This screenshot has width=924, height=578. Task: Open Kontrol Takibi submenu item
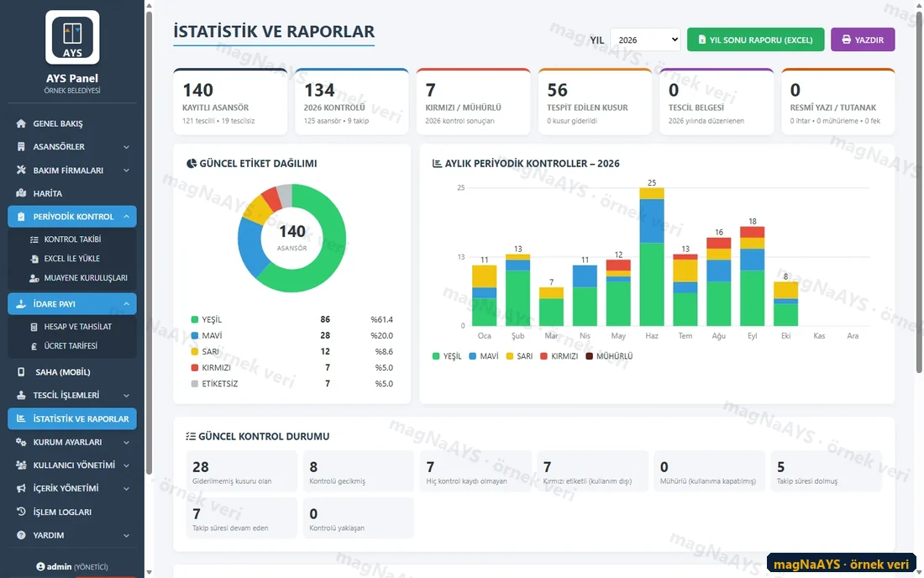[x=72, y=239]
